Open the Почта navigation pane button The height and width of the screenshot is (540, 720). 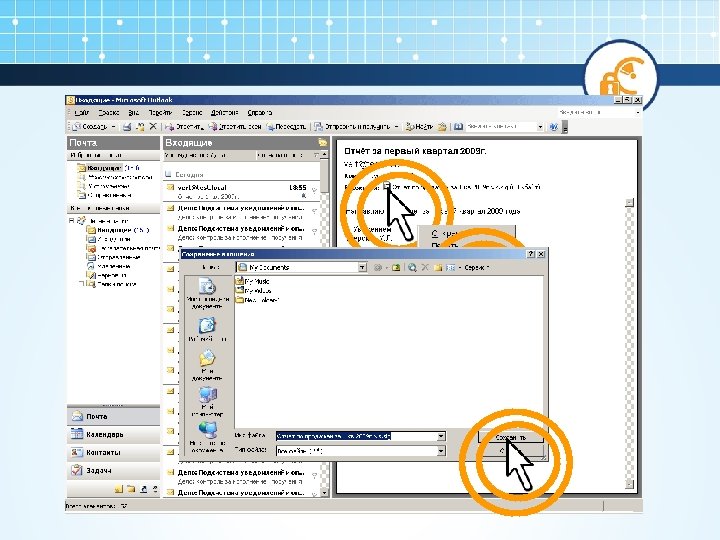coord(113,416)
